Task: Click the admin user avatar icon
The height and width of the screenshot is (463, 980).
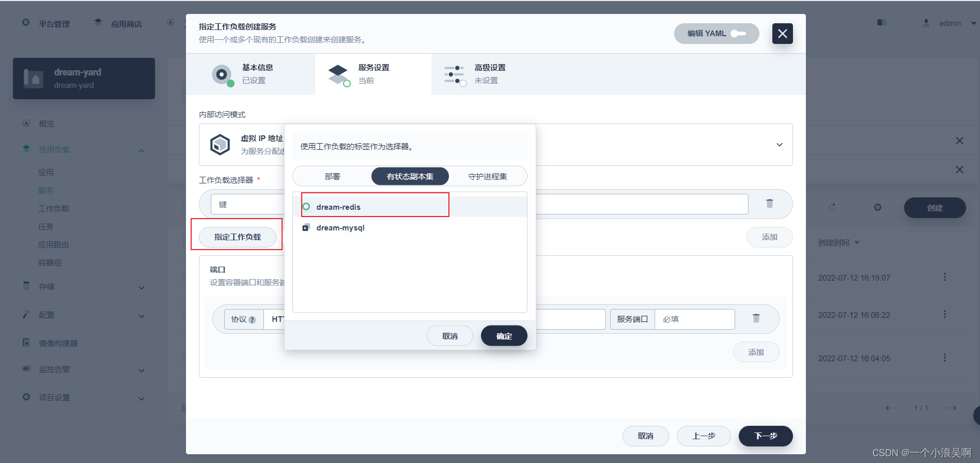Action: coord(926,23)
